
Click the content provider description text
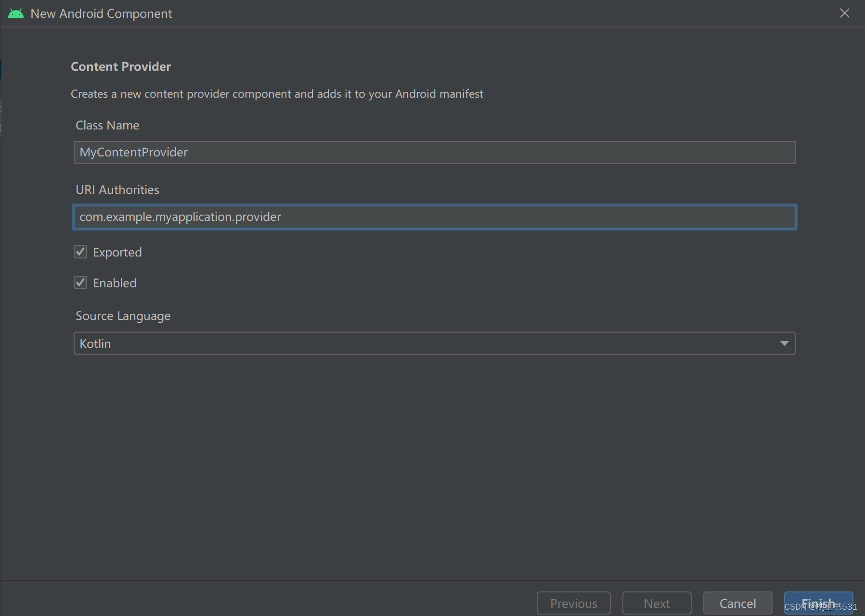click(277, 94)
